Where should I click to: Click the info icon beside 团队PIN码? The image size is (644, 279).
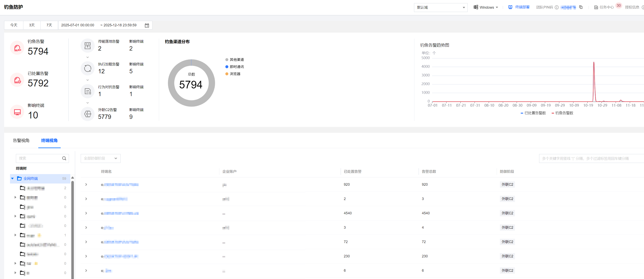pos(556,7)
